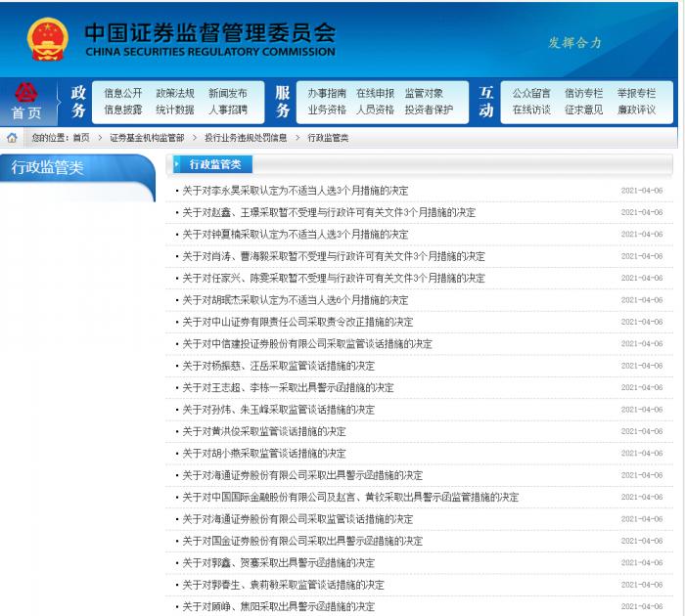Click the national emblem logo in header
685x616 pixels.
point(48,39)
